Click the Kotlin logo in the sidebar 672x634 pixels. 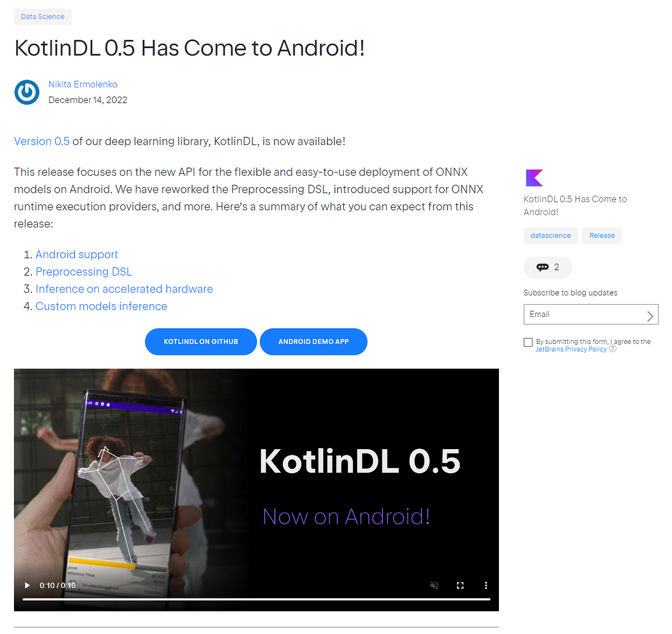[x=534, y=178]
